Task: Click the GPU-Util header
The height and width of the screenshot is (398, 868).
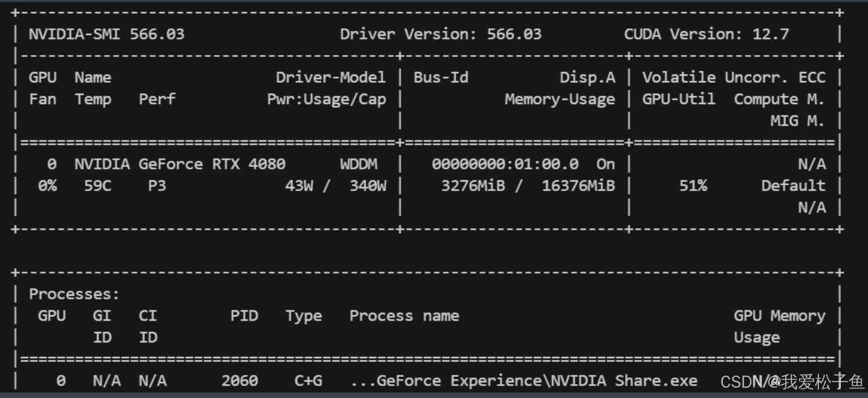Action: click(679, 99)
